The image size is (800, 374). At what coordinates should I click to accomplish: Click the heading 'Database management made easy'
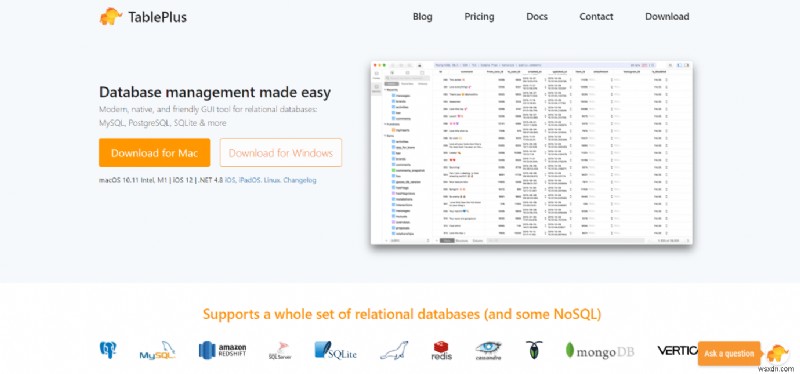pyautogui.click(x=215, y=92)
